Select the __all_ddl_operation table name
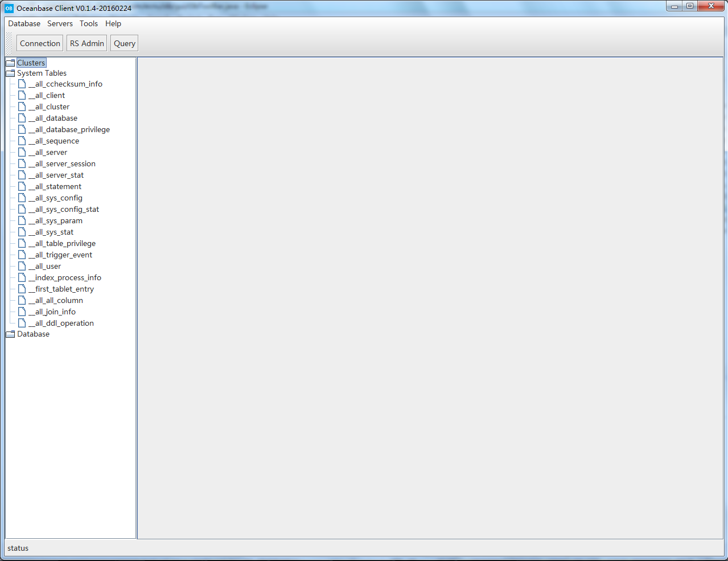 click(x=61, y=323)
